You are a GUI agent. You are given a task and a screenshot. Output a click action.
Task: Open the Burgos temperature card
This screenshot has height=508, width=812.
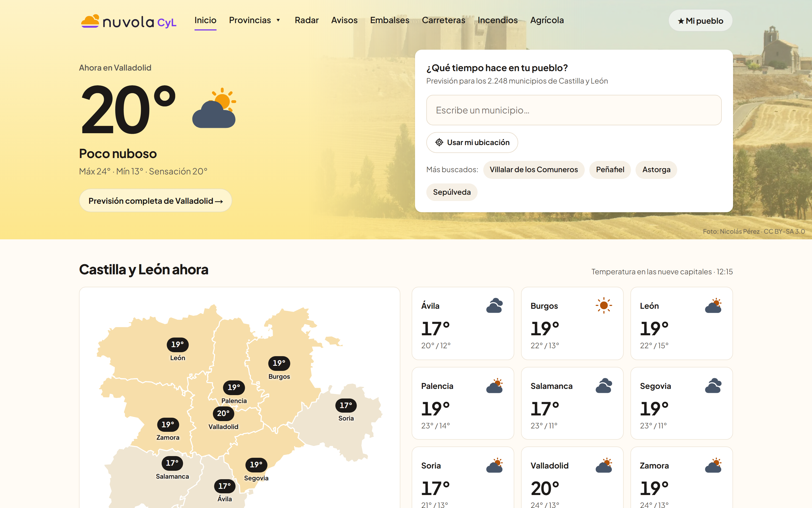pos(572,323)
